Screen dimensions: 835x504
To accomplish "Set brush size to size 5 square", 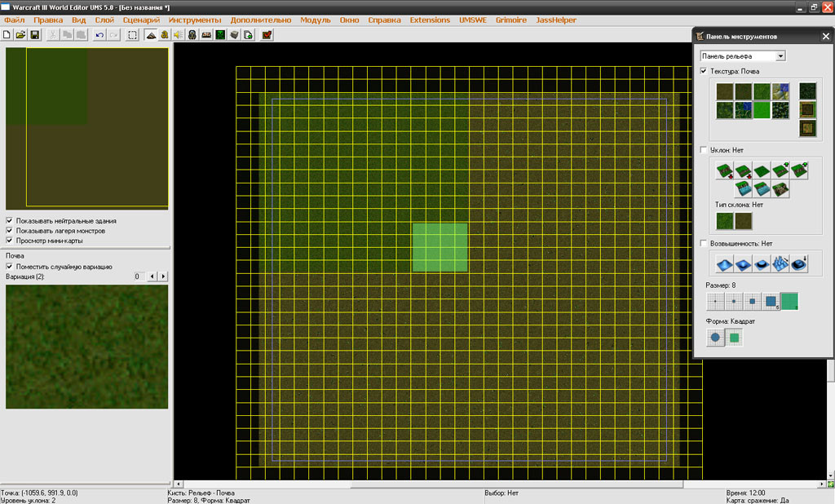I will click(x=771, y=301).
